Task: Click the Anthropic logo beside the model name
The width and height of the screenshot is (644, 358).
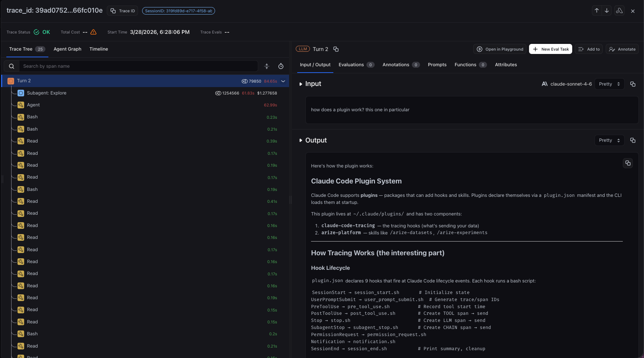Action: pyautogui.click(x=545, y=84)
